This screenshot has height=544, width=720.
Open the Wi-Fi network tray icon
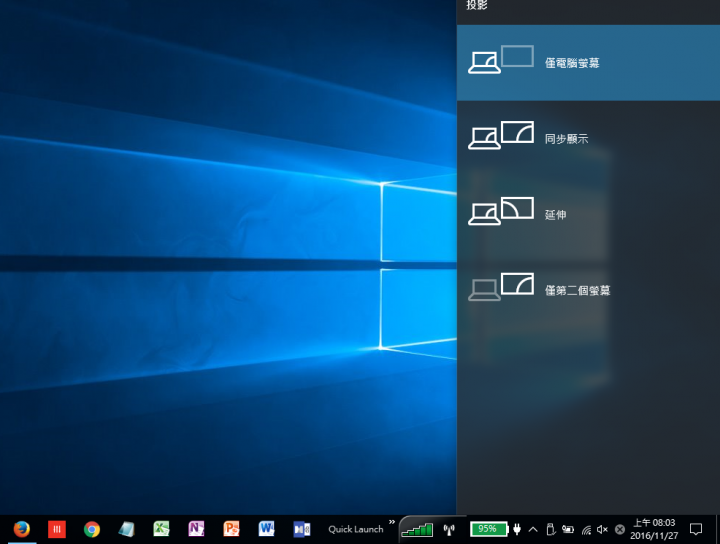point(586,530)
